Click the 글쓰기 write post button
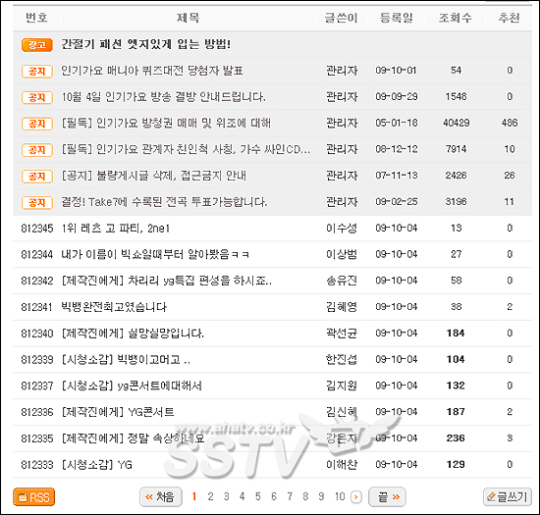 [x=507, y=497]
